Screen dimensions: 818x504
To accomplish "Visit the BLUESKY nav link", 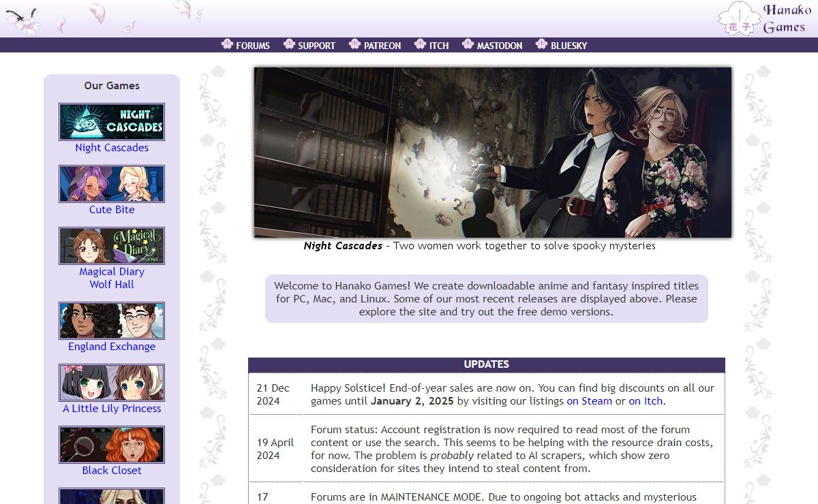I will [x=569, y=46].
